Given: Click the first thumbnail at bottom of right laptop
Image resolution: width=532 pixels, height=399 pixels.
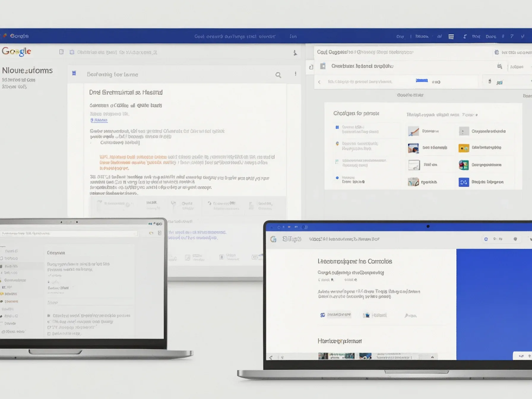Looking at the screenshot, I should point(323,356).
